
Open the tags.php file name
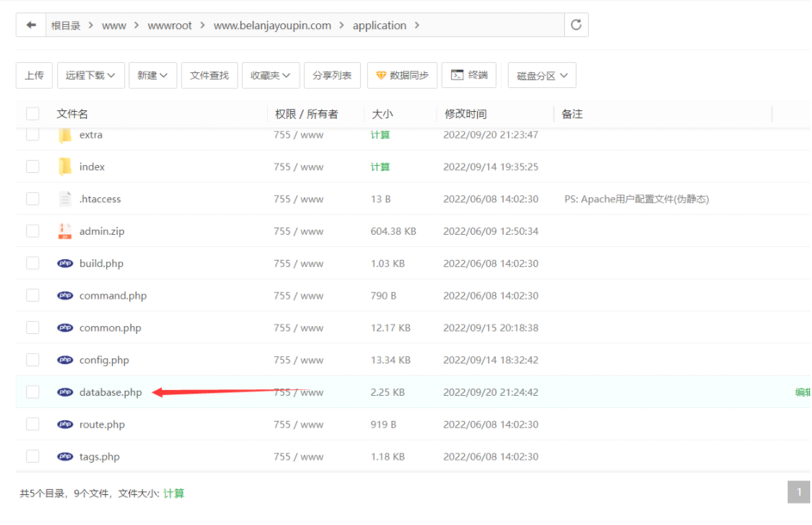coord(99,457)
